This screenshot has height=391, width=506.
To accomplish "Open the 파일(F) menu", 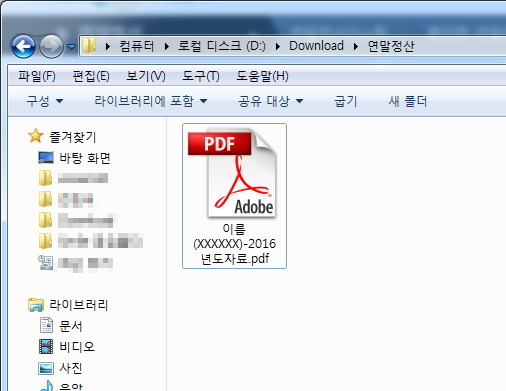I will point(37,76).
